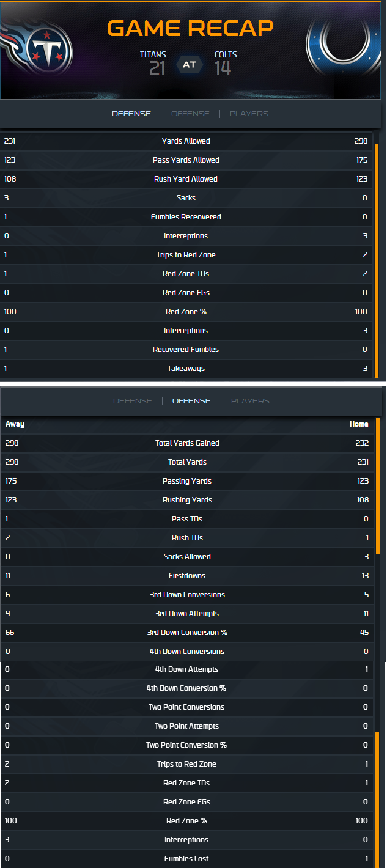Open the upper OFFENSE tab
Image resolution: width=387 pixels, height=868 pixels.
tap(190, 114)
